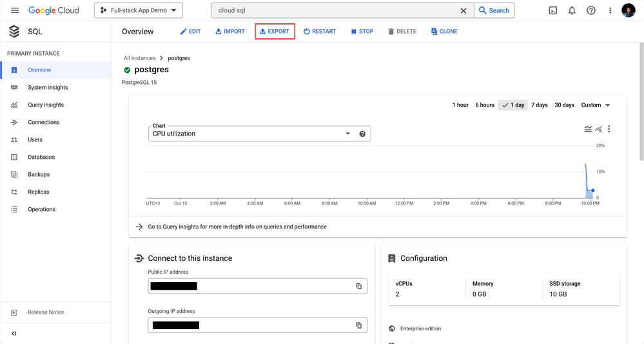Open System insights in the sidebar
The width and height of the screenshot is (644, 344).
56,88
